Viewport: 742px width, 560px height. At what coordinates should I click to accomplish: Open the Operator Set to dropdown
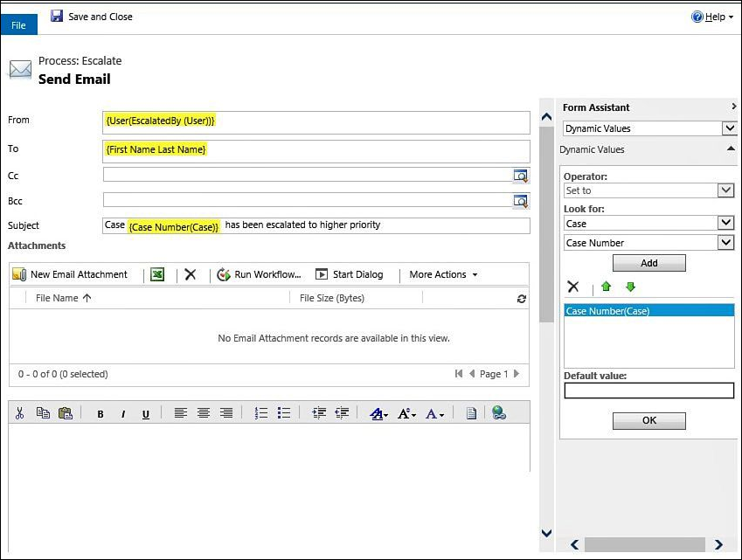pos(648,190)
